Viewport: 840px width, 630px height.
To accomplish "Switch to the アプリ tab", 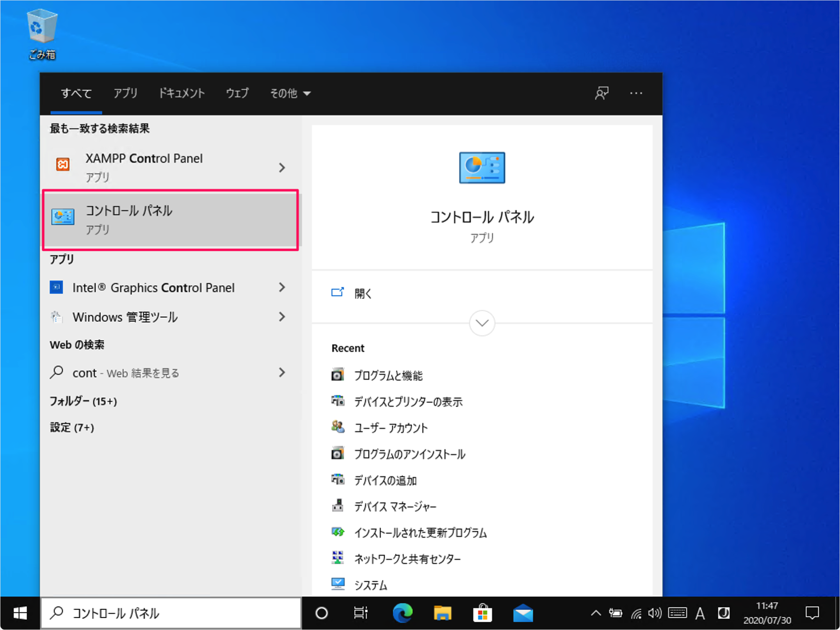I will [126, 93].
